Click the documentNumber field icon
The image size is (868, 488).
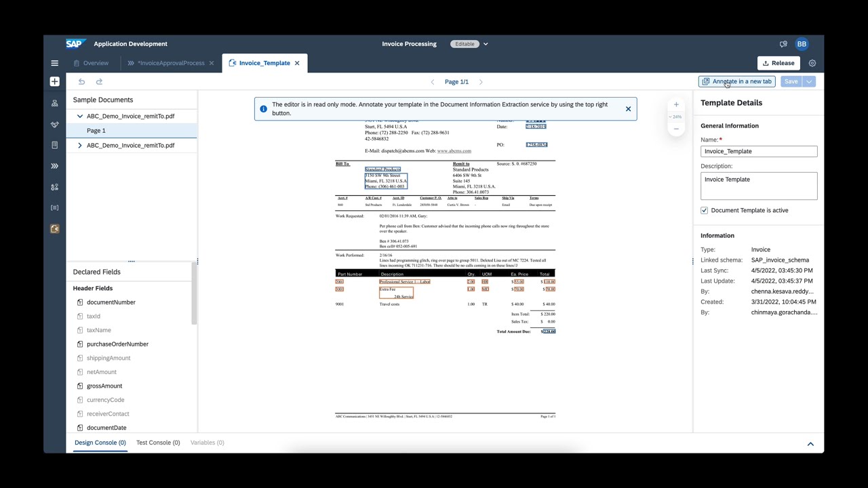80,302
